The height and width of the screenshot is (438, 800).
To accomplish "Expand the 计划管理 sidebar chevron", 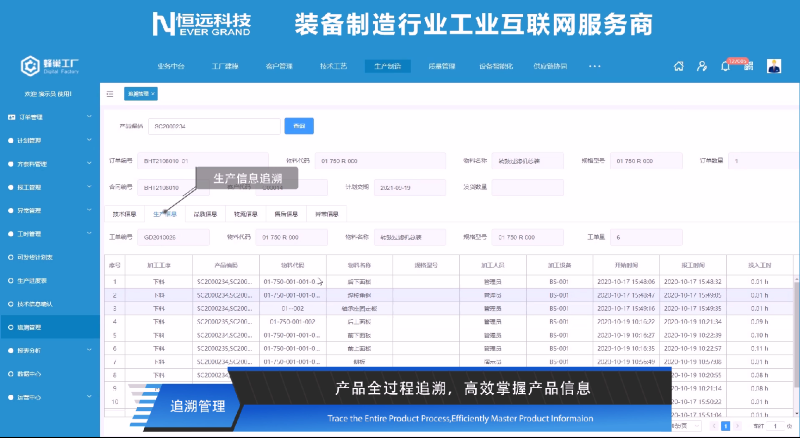I will point(89,140).
